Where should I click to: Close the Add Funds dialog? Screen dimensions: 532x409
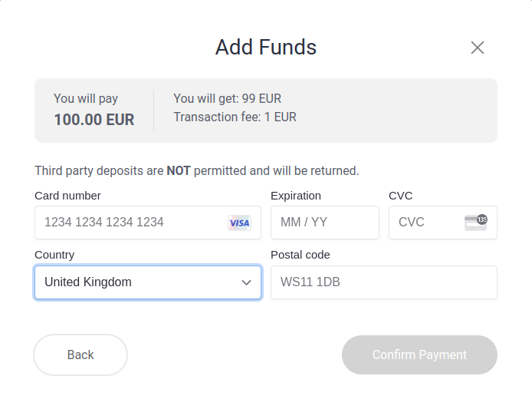tap(478, 48)
